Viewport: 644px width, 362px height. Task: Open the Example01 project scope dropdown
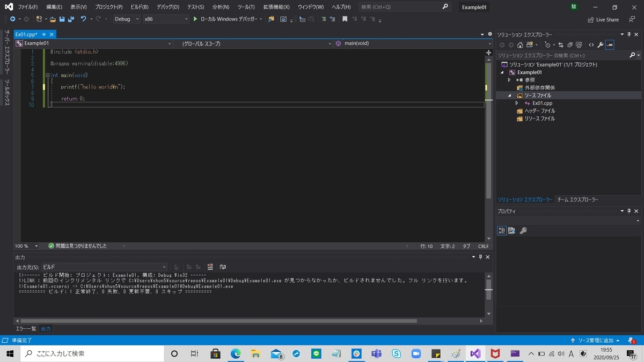[94, 43]
